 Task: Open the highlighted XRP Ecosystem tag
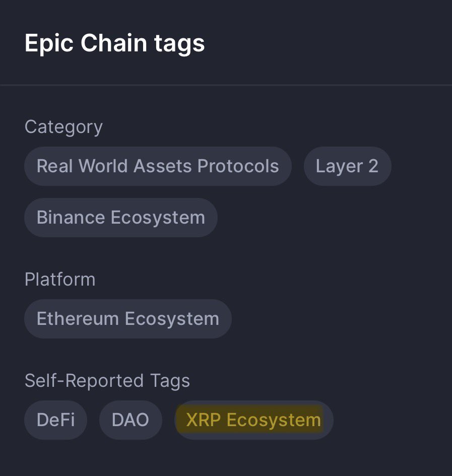[x=253, y=420]
